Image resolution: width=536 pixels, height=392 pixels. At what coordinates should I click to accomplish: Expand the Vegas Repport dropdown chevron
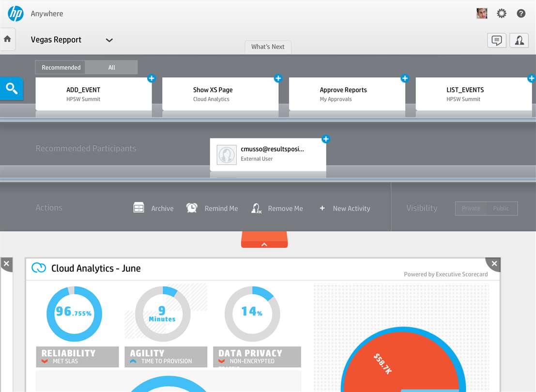click(109, 40)
